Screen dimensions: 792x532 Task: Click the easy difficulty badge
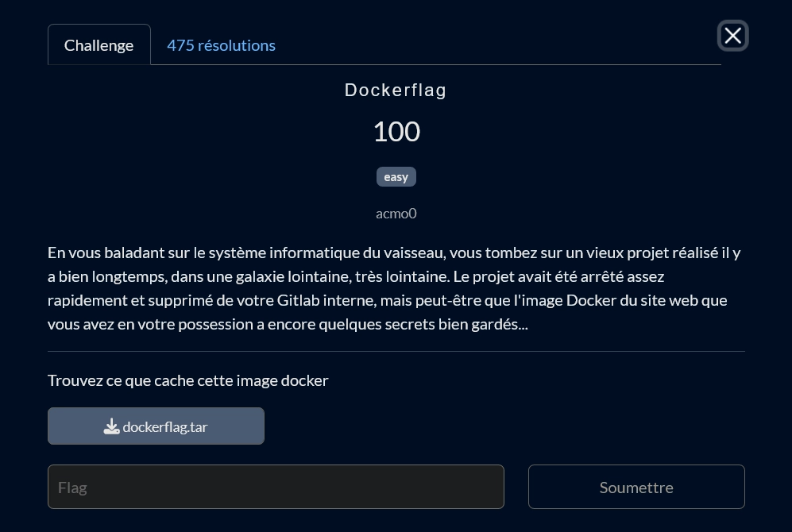coord(396,177)
